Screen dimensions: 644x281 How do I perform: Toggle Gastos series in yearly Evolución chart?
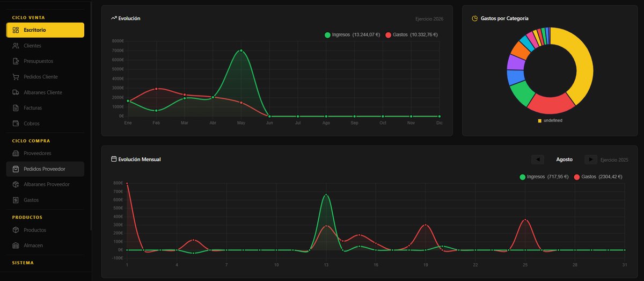coord(412,35)
